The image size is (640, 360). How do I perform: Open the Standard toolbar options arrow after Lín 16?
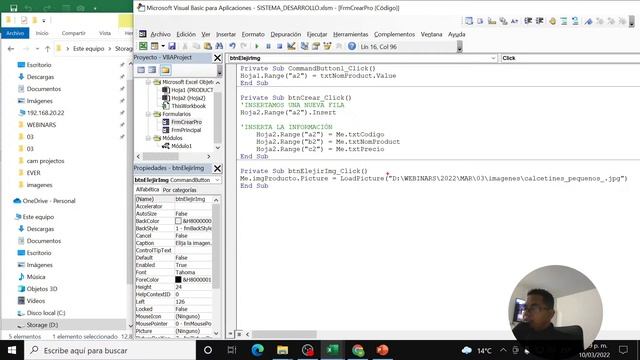tap(460, 47)
